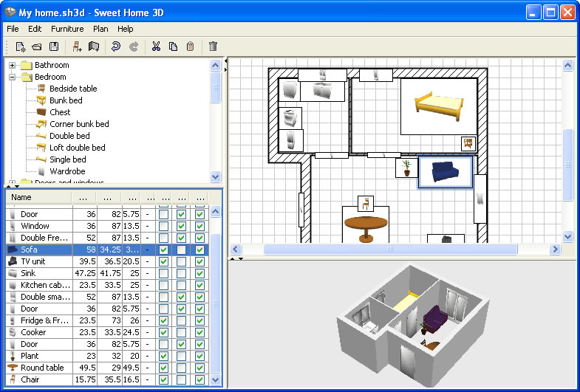Click catalog tree scroll up arrow
Viewport: 580px width, 392px height.
coord(215,66)
